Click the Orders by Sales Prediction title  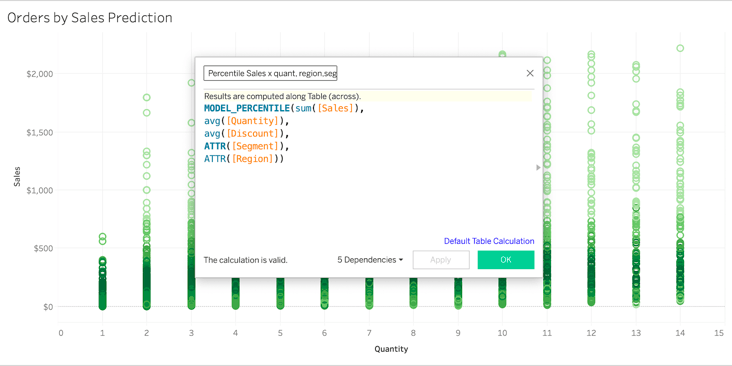90,18
